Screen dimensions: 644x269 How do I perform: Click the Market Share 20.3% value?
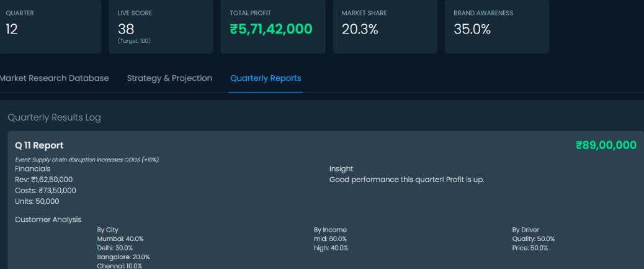click(x=360, y=29)
